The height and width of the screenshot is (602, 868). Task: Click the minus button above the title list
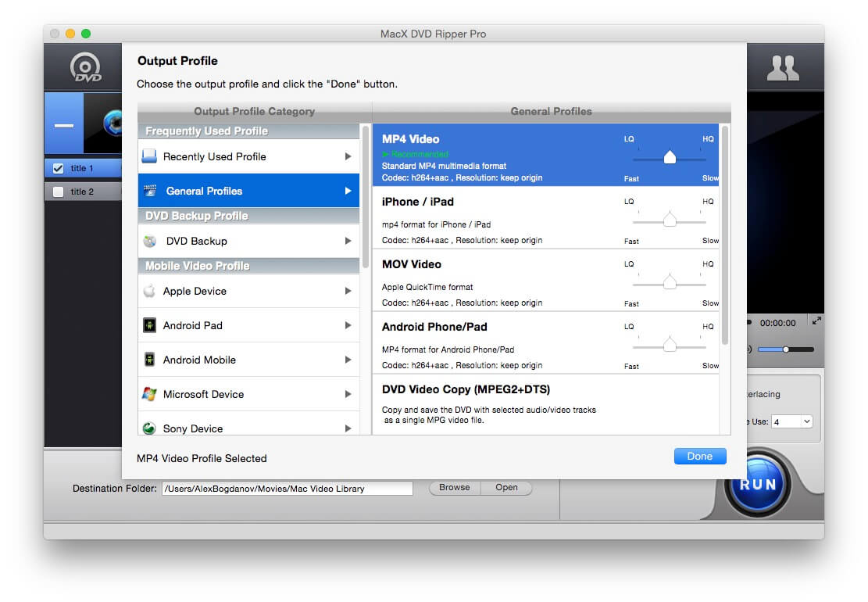pyautogui.click(x=63, y=125)
